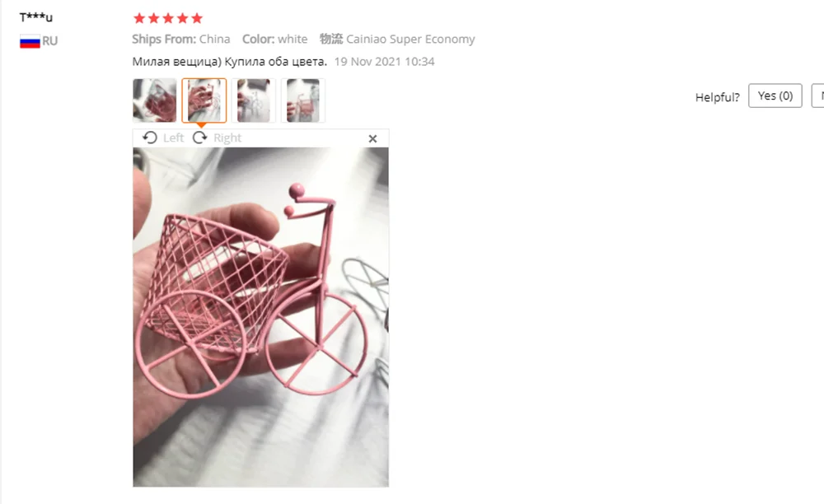824x504 pixels.
Task: Open the fourth review photo thumbnail
Action: click(x=302, y=100)
